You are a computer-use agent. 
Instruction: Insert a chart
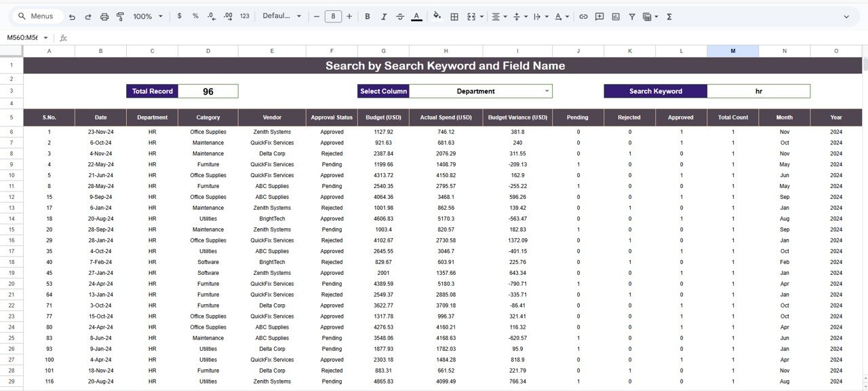pos(615,16)
